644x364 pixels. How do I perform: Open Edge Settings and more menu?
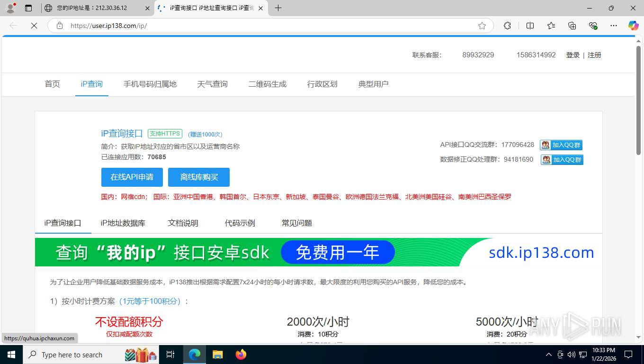(x=614, y=26)
